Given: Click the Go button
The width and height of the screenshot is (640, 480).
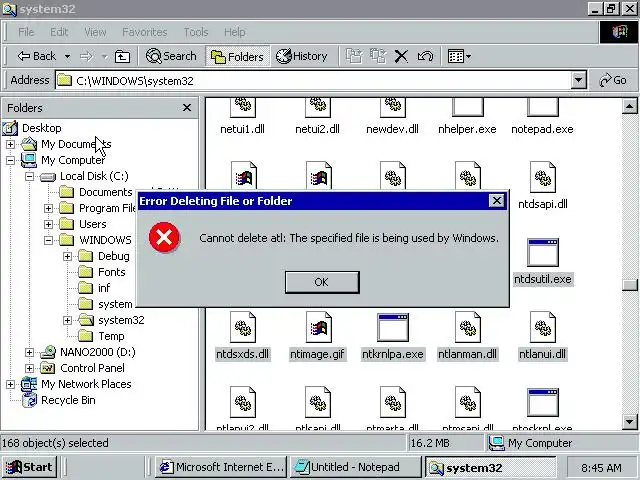Looking at the screenshot, I should [x=613, y=80].
